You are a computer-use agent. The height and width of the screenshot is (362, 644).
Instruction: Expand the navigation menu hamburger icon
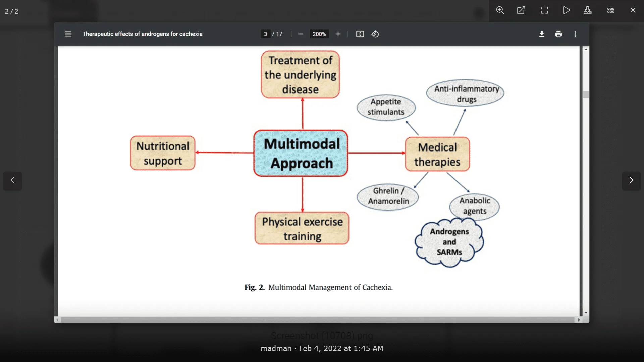(68, 34)
